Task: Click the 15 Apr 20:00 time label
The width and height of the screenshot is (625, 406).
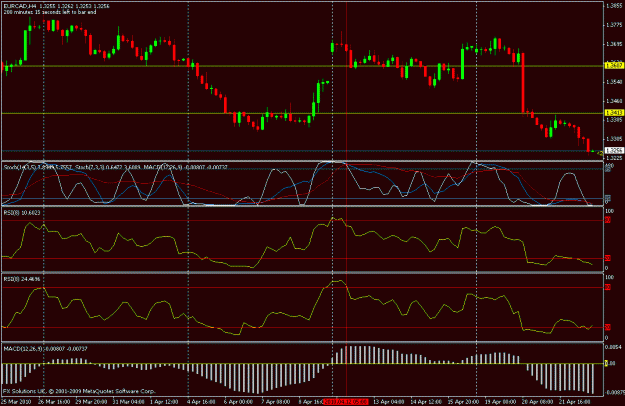Action: click(464, 402)
